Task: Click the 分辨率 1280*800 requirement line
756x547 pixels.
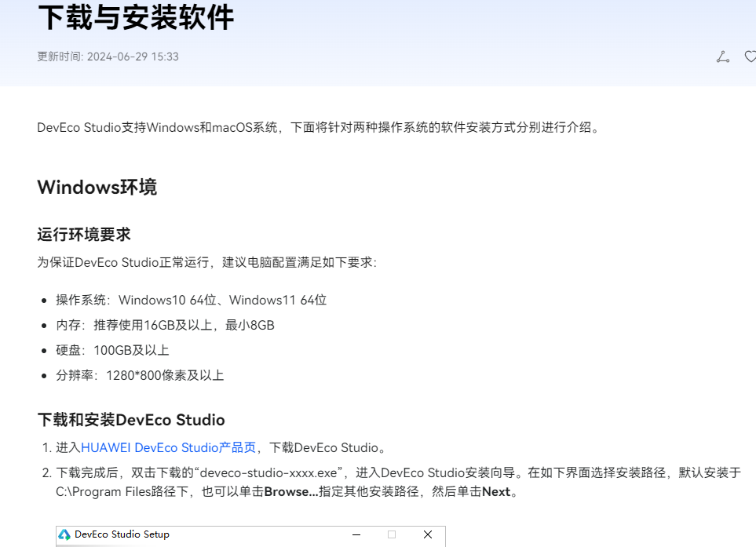Action: coord(140,375)
